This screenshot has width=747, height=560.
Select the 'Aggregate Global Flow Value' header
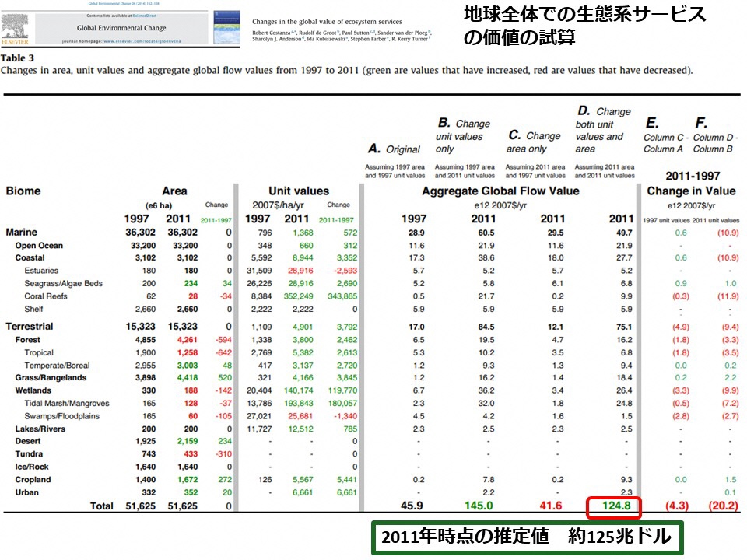[x=500, y=191]
